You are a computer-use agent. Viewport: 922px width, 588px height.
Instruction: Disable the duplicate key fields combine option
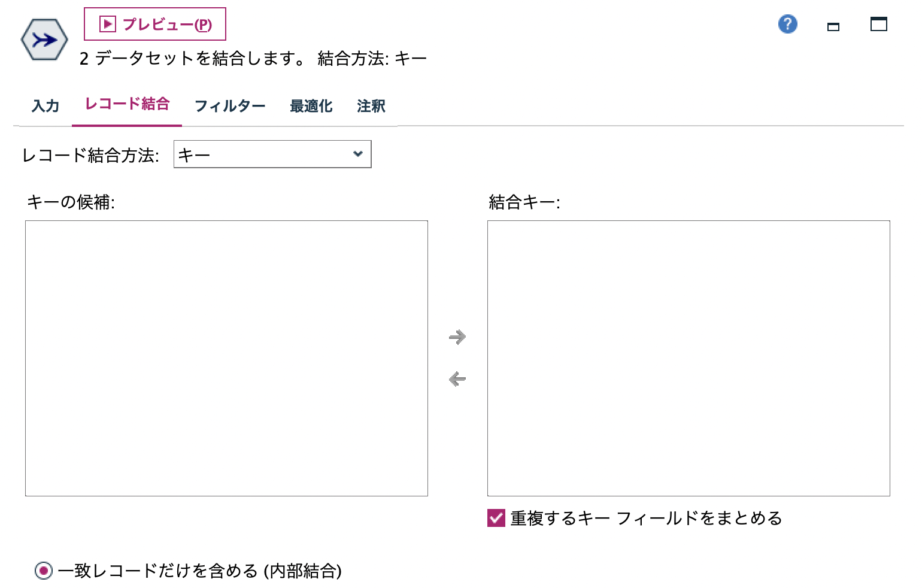pyautogui.click(x=496, y=517)
